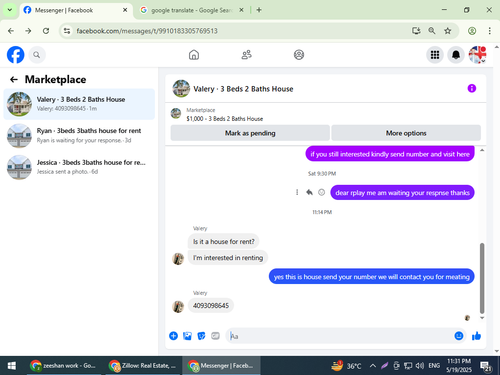Image resolution: width=500 pixels, height=375 pixels.
Task: Attach a photo using image icon
Action: coord(187,336)
